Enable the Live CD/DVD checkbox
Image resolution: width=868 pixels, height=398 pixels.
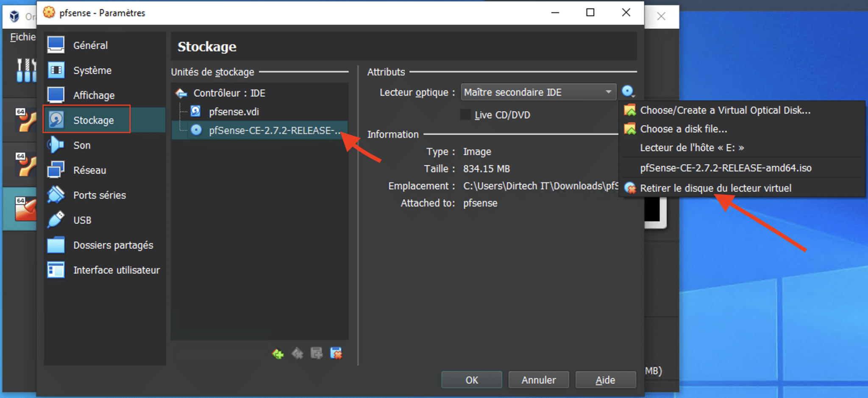(465, 114)
